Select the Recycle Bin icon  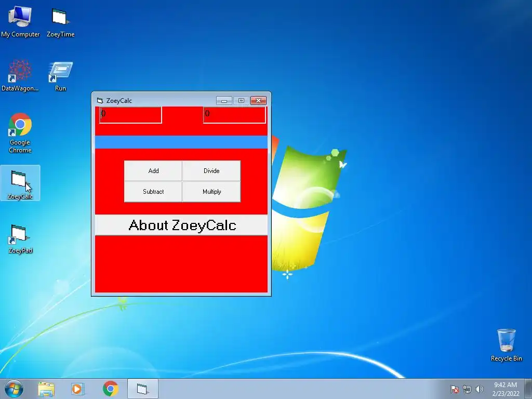click(506, 345)
